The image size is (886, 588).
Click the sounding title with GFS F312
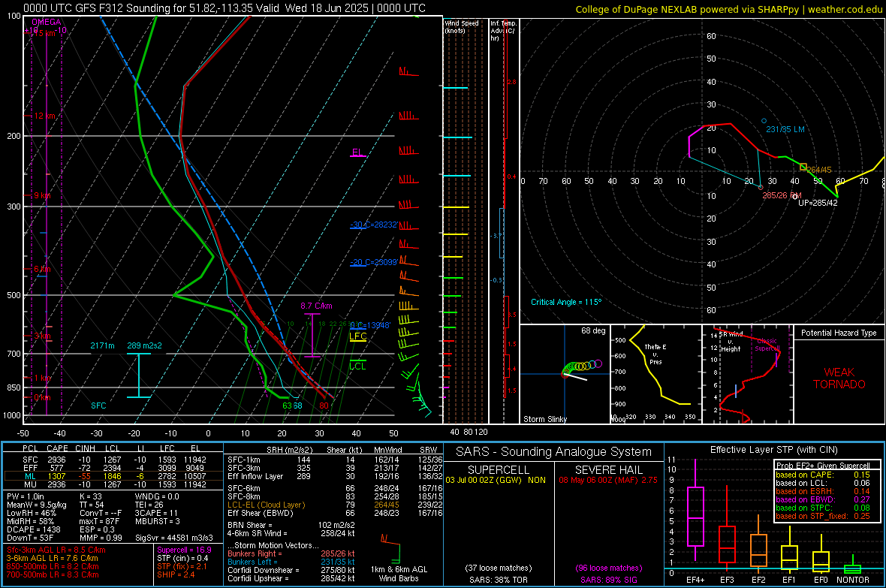coord(225,8)
